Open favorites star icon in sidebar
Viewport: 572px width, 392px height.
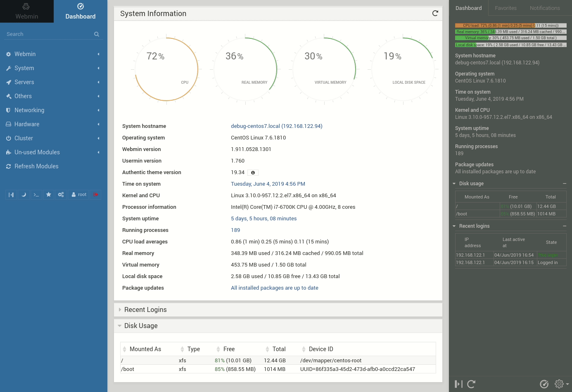(48, 195)
